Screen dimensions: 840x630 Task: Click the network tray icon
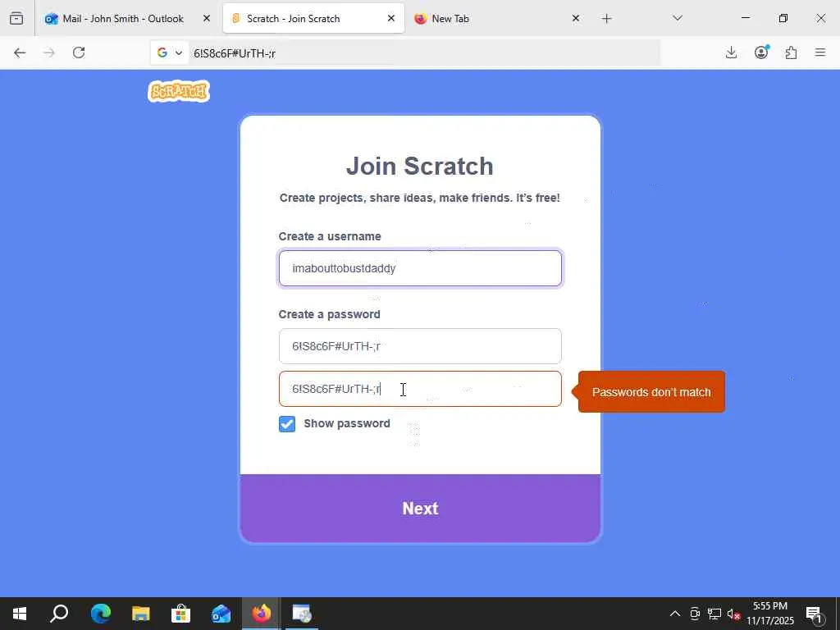[x=714, y=614]
